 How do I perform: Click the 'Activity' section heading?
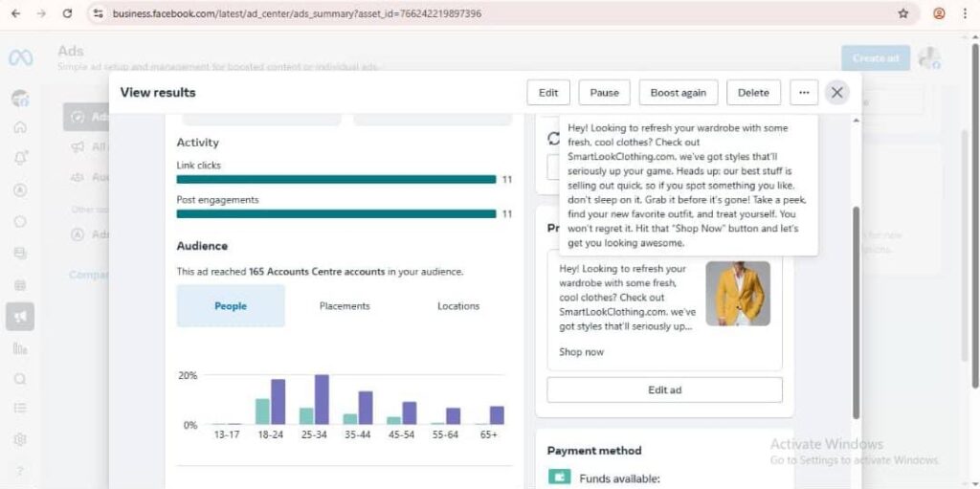(x=197, y=143)
